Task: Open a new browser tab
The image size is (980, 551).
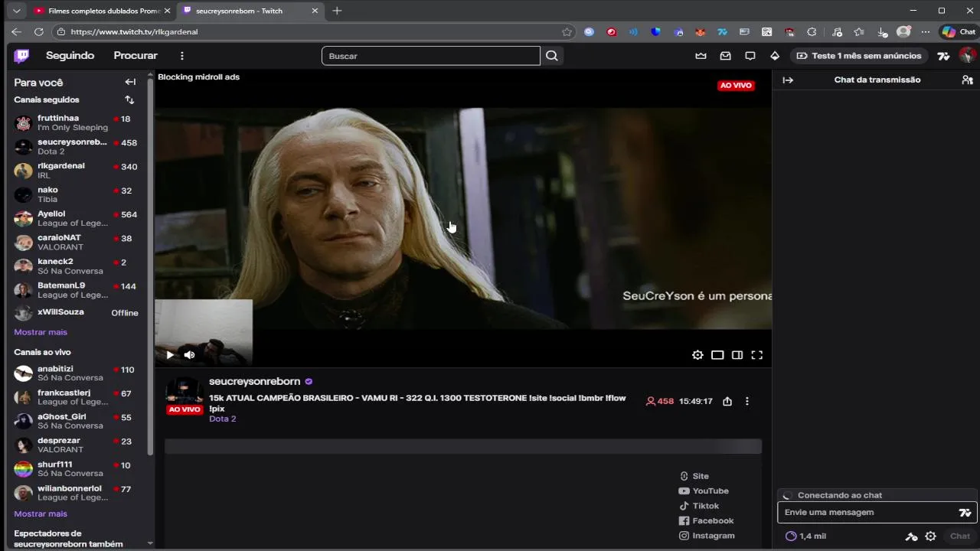Action: 337,11
